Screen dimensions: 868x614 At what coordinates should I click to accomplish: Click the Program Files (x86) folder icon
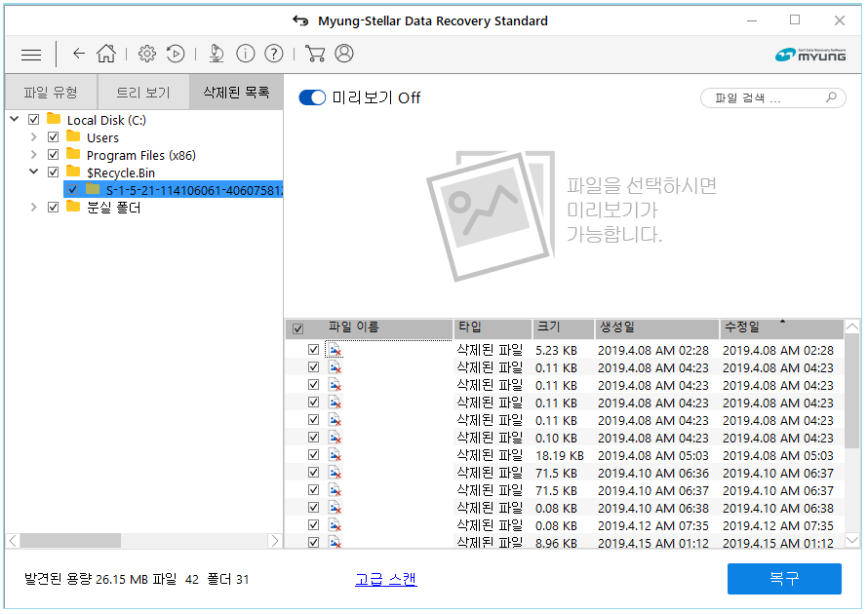[73, 154]
